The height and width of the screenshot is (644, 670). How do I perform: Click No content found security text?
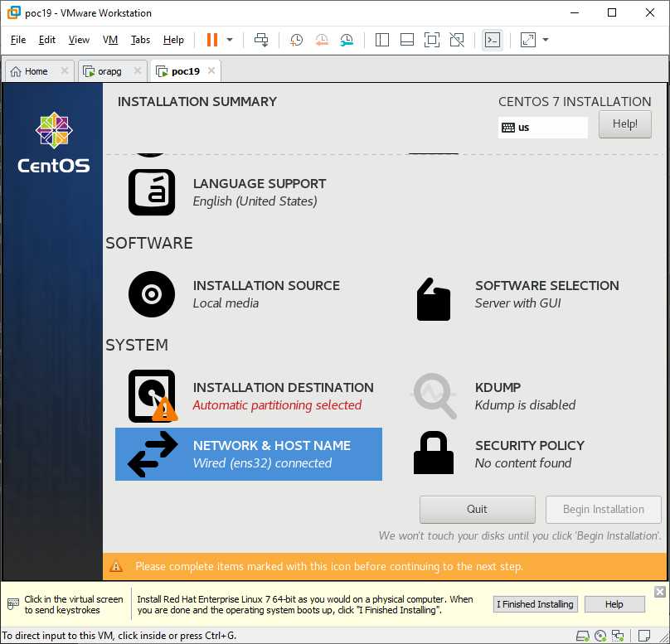pos(523,463)
